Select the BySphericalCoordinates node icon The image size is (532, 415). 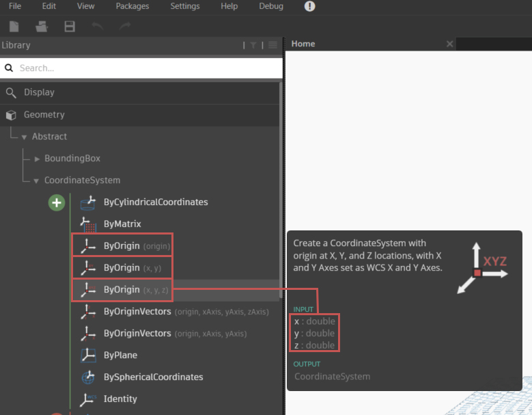(x=88, y=377)
